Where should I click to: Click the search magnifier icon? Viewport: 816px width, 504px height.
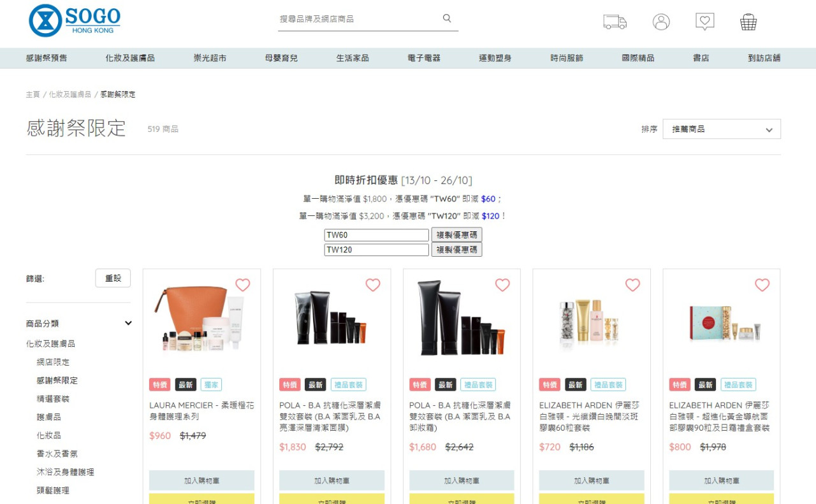pyautogui.click(x=447, y=18)
